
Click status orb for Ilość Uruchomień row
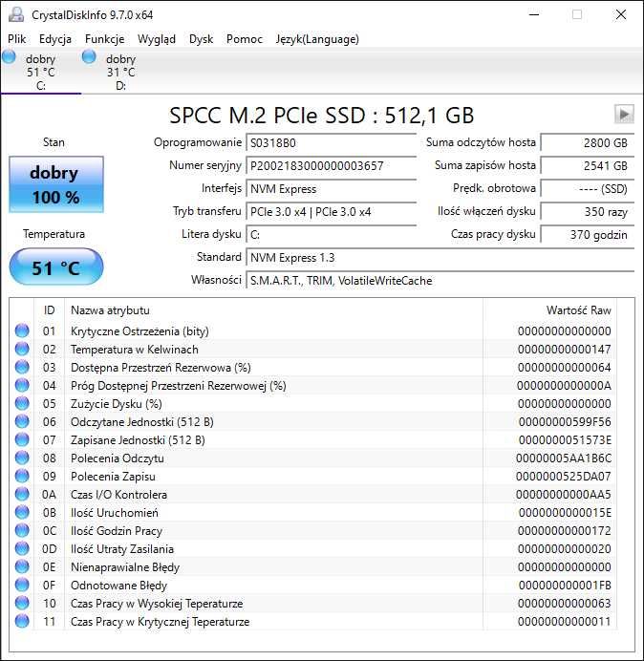[x=22, y=512]
